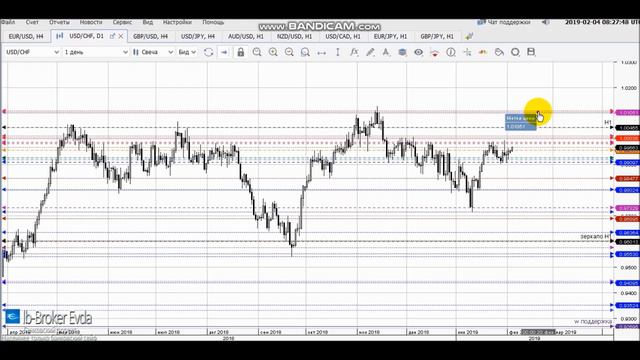This screenshot has width=640, height=360.
Task: Click the highlighted date label on time axis
Action: 538,332
